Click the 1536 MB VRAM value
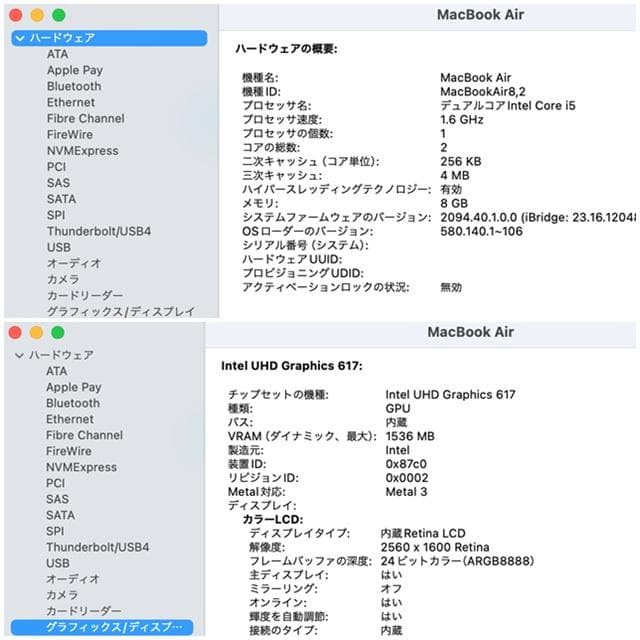The width and height of the screenshot is (640, 640). [410, 436]
